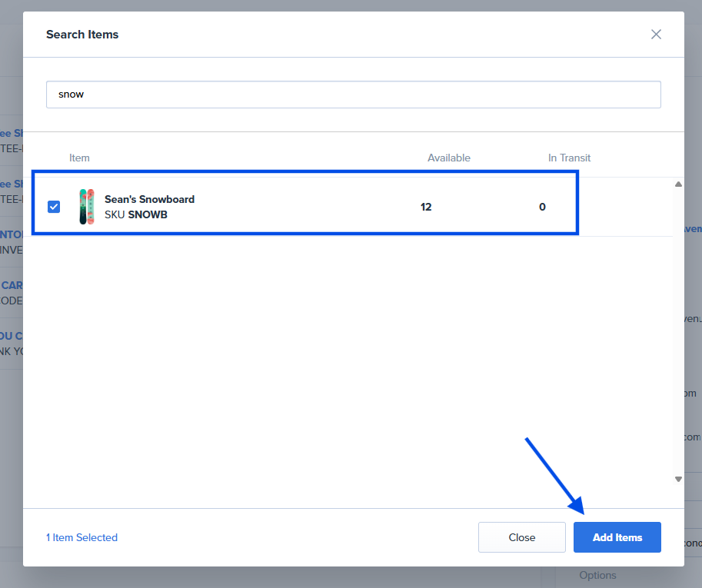Open the '1 Item Selected' link
The width and height of the screenshot is (702, 588).
(82, 537)
